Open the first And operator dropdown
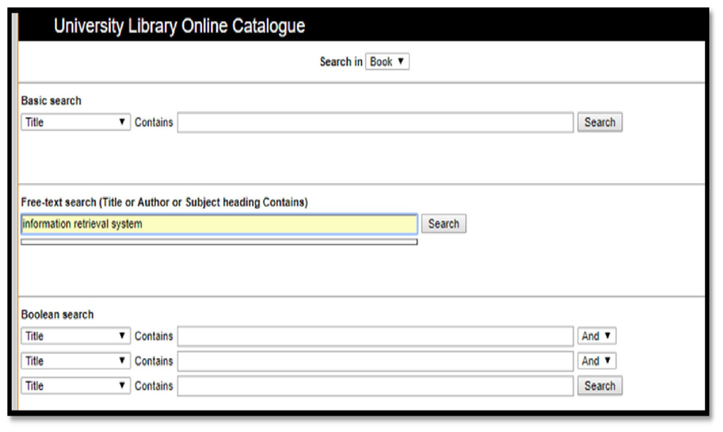Viewport: 723px width, 432px height. click(x=597, y=336)
